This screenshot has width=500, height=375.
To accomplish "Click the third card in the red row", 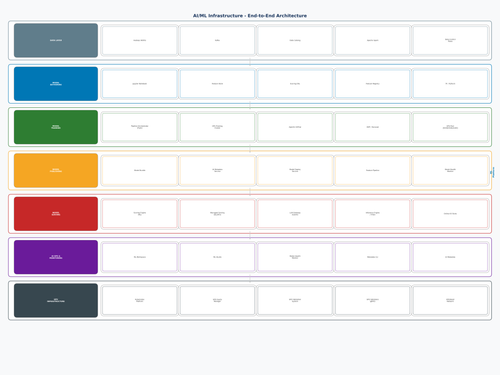I will 295,214.
